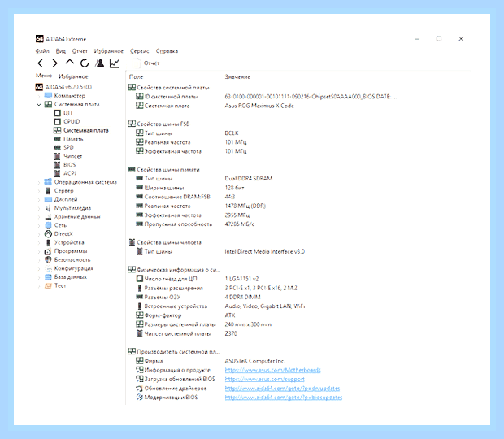The image size is (504, 439).
Task: Click the Значение column header
Action: [x=237, y=76]
